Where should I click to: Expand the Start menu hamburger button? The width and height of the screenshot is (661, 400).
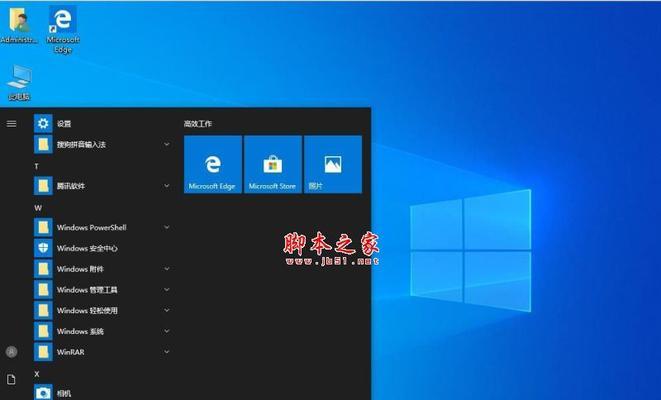point(11,123)
